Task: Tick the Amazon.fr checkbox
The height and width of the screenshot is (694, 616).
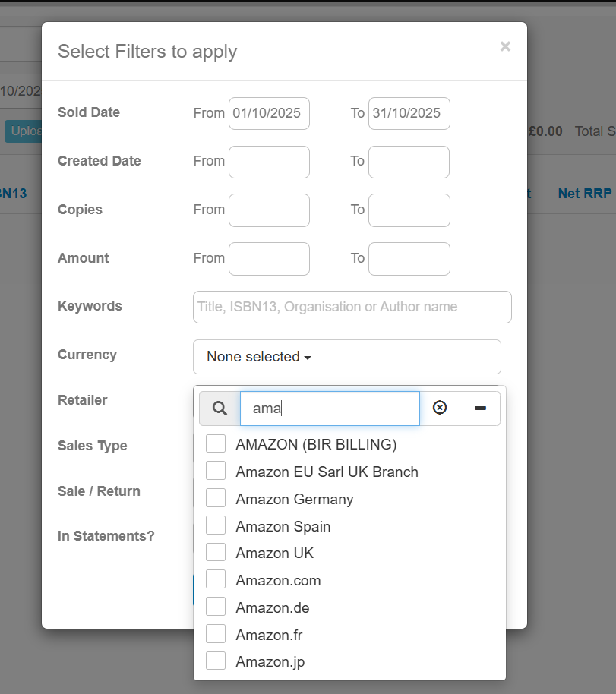Action: pyautogui.click(x=216, y=635)
